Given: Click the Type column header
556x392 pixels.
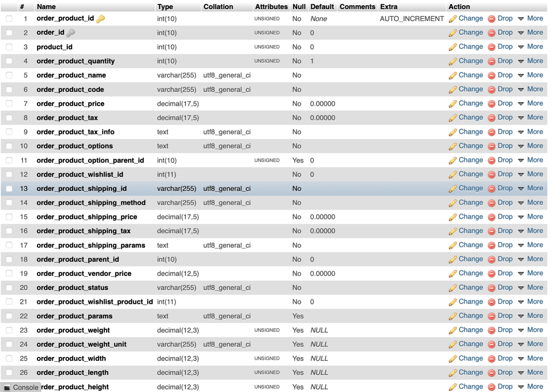Looking at the screenshot, I should (165, 7).
